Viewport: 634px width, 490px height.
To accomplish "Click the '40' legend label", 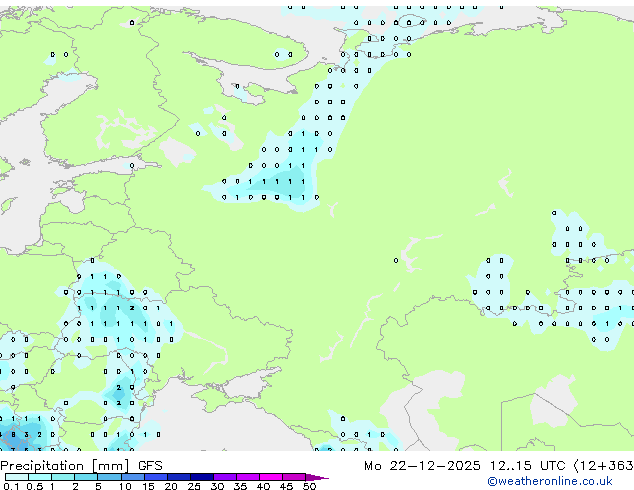I will point(263,486).
